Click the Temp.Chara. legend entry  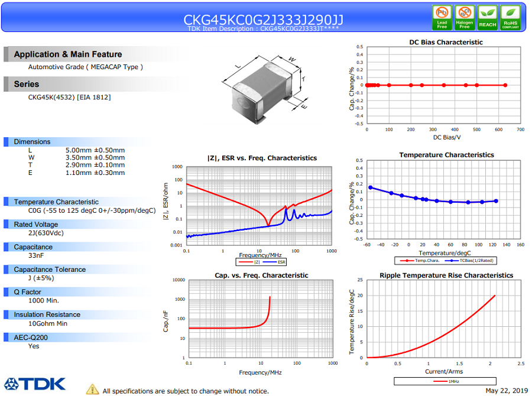[x=420, y=261]
